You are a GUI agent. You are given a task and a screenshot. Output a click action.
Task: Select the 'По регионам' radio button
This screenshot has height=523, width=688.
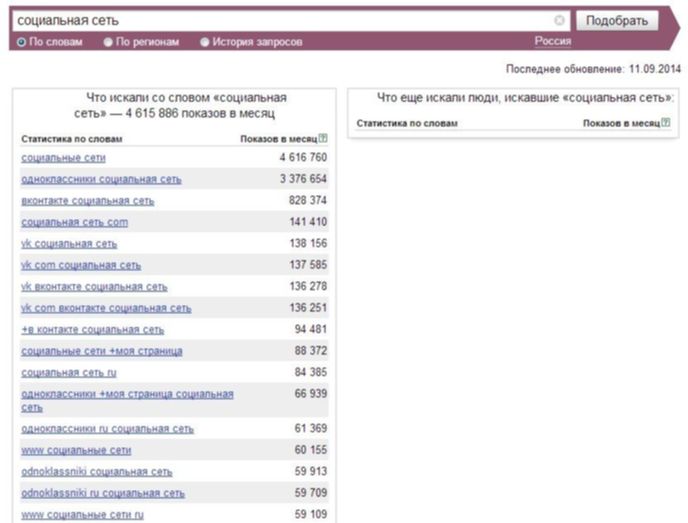click(108, 42)
